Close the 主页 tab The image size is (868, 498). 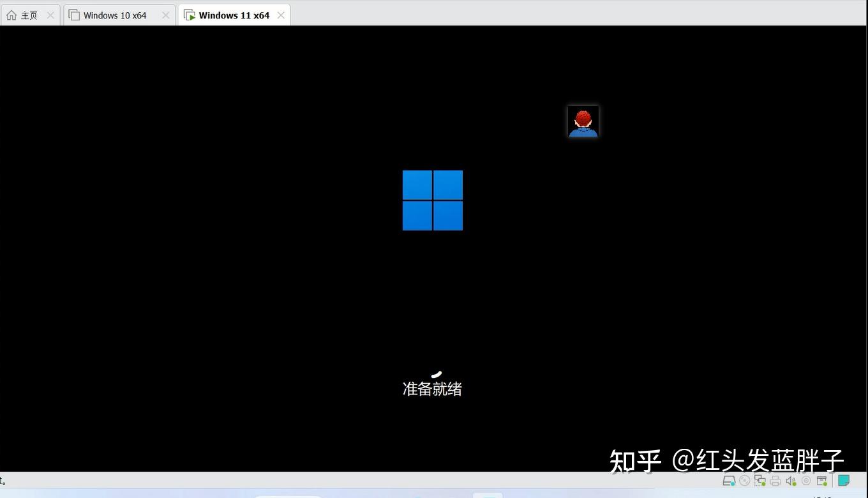tap(50, 15)
